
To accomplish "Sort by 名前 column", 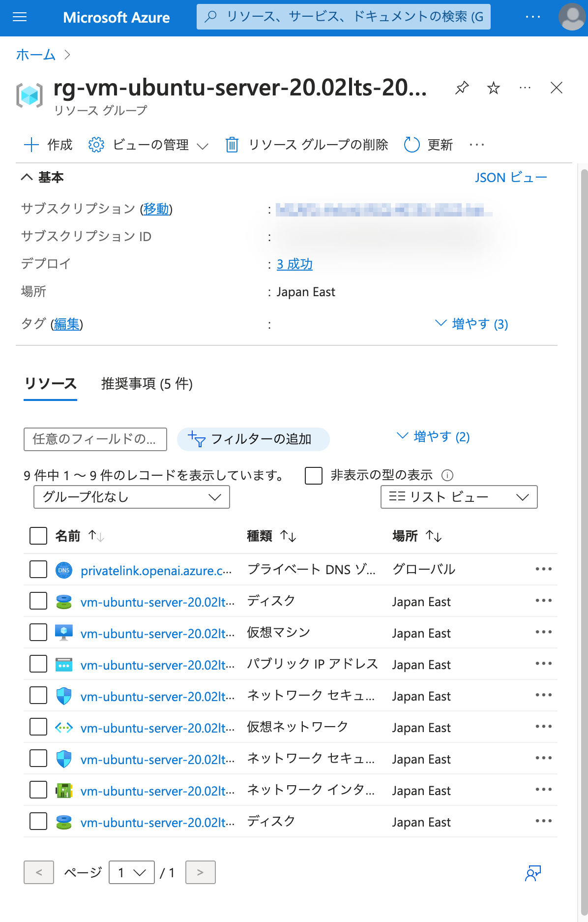I will click(x=79, y=536).
